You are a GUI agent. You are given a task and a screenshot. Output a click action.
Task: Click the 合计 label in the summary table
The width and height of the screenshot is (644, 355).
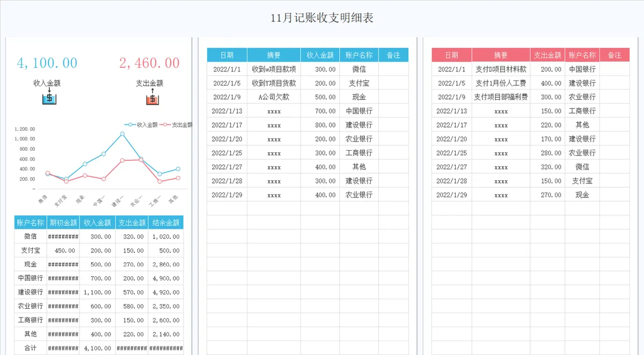tap(31, 348)
